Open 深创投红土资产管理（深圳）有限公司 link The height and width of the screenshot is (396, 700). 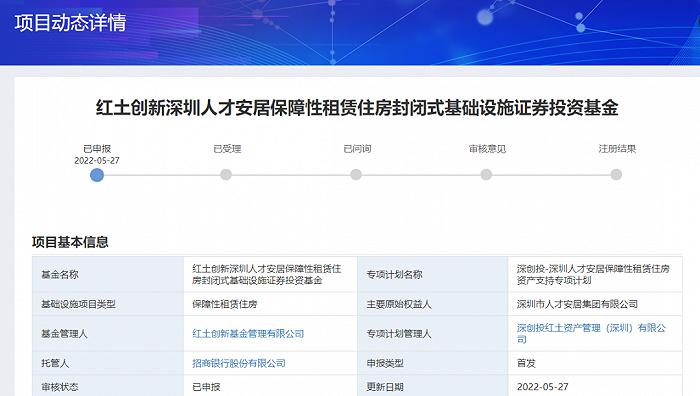[x=591, y=333]
